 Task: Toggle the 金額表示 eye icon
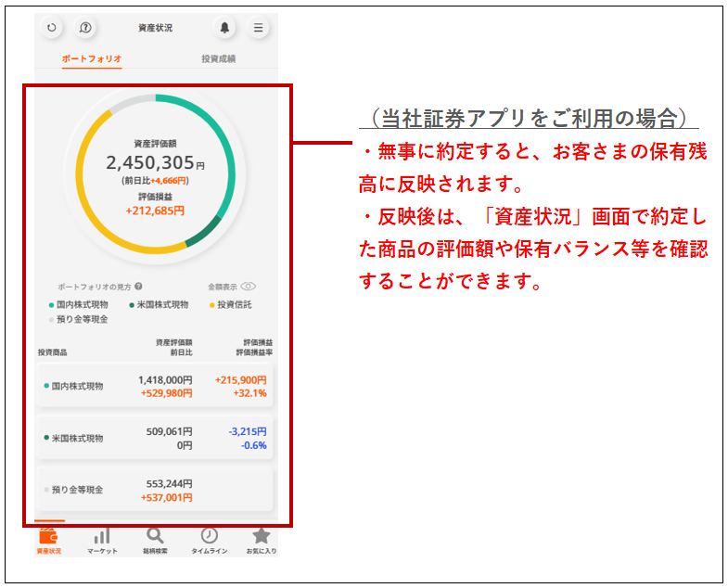(x=249, y=286)
